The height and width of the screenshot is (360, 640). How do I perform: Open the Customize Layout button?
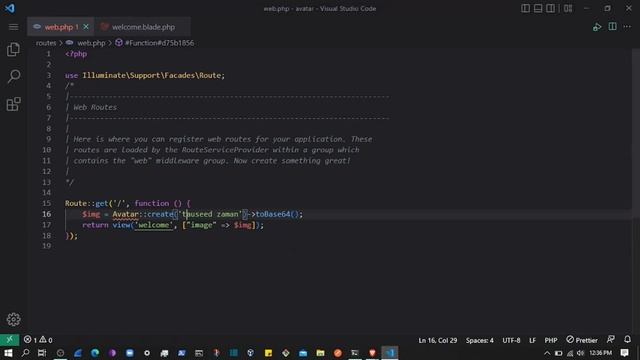(568, 8)
